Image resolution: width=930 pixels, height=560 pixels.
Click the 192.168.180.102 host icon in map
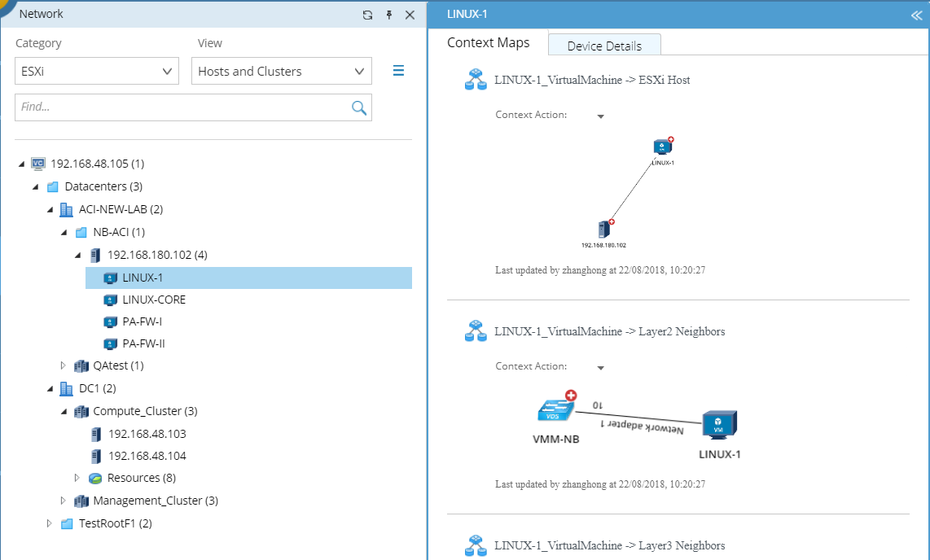point(605,228)
